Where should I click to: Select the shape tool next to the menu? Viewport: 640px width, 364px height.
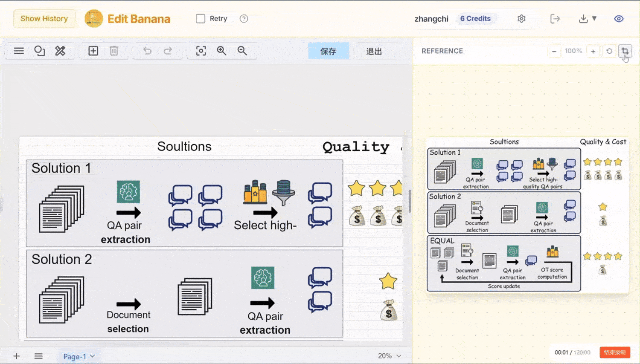(39, 51)
